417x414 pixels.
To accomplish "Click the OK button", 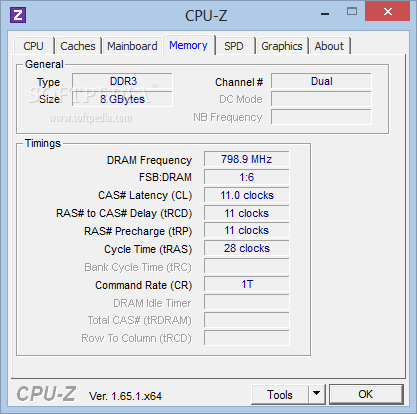I will click(x=366, y=394).
